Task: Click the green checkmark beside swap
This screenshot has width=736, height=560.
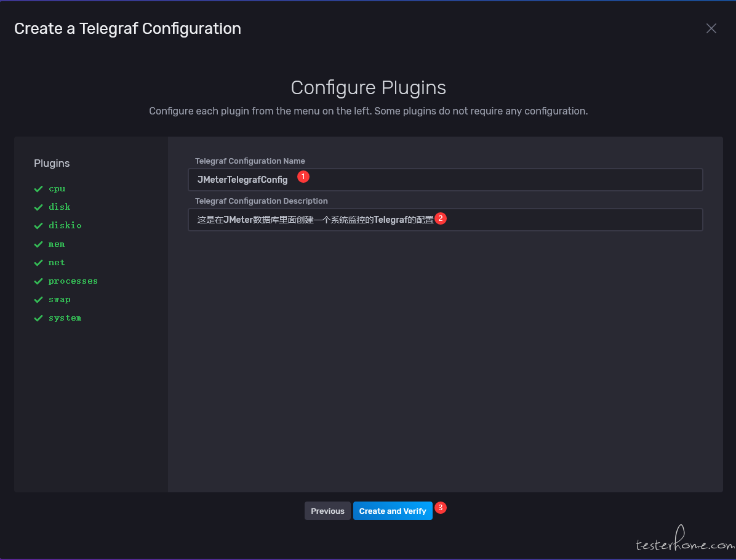Action: pos(39,300)
